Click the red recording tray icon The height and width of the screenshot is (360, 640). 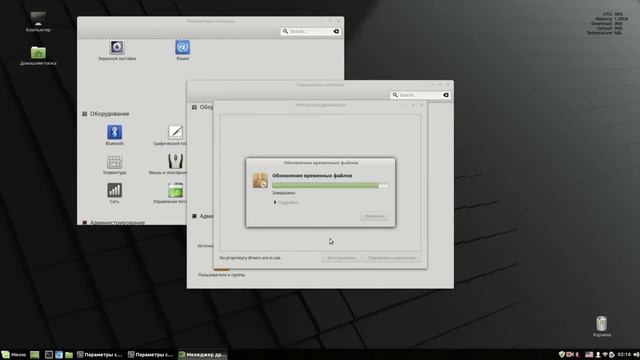(x=570, y=354)
